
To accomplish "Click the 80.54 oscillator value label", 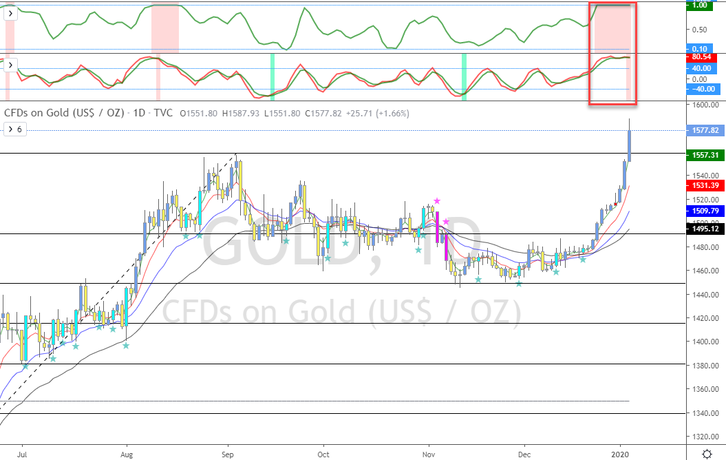I will tap(701, 57).
